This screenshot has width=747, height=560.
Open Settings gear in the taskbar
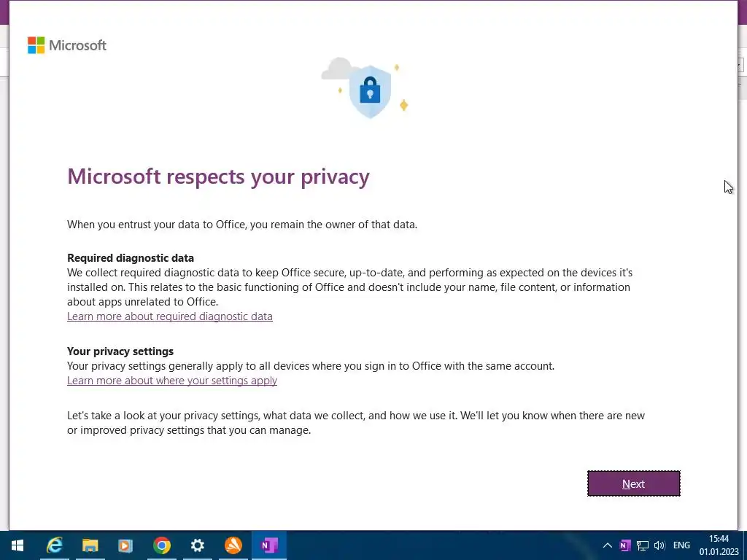[197, 545]
